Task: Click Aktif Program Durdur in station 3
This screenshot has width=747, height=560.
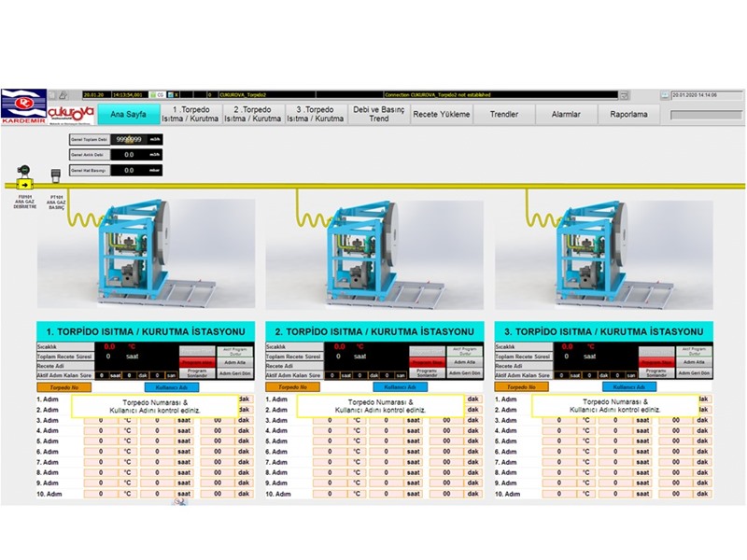Action: click(x=694, y=352)
